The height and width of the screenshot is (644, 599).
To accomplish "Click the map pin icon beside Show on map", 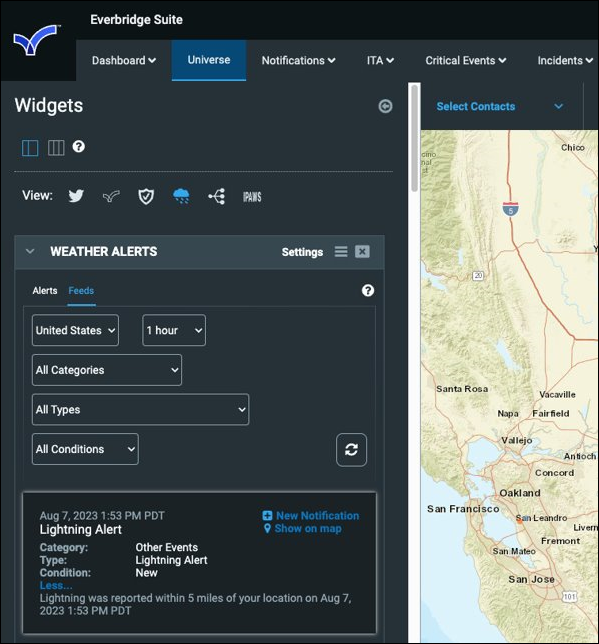I will click(267, 529).
